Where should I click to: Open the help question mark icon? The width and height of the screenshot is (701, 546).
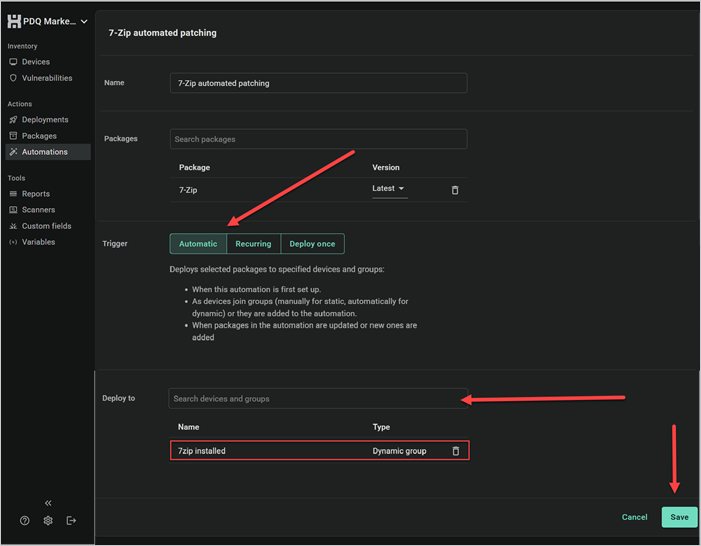[25, 521]
